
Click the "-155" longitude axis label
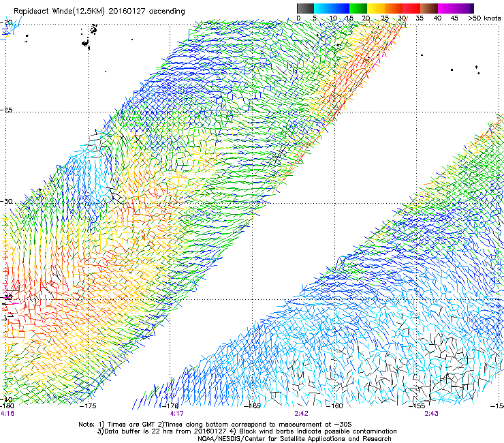[417, 406]
